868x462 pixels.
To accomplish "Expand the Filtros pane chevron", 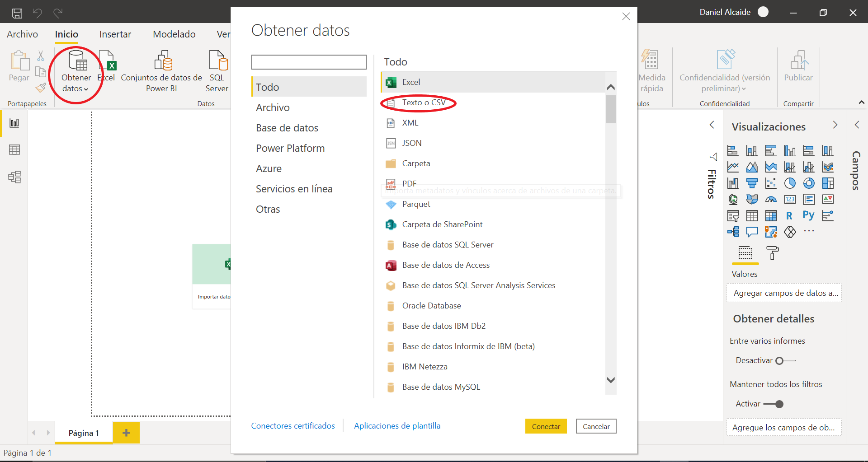I will pos(712,125).
